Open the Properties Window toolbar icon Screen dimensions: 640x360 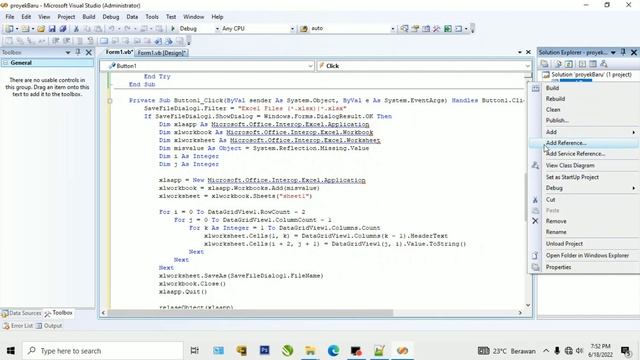(415, 29)
